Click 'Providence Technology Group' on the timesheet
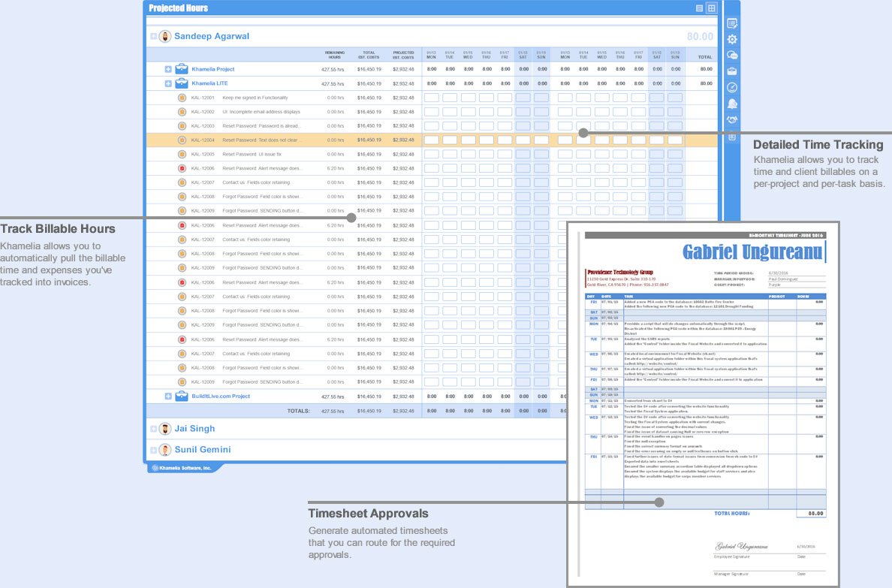 click(x=620, y=272)
